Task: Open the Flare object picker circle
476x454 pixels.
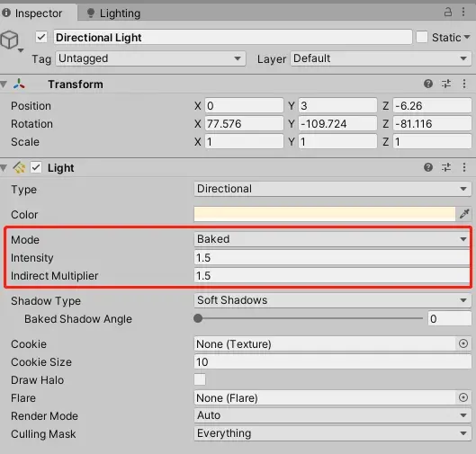Action: (463, 397)
